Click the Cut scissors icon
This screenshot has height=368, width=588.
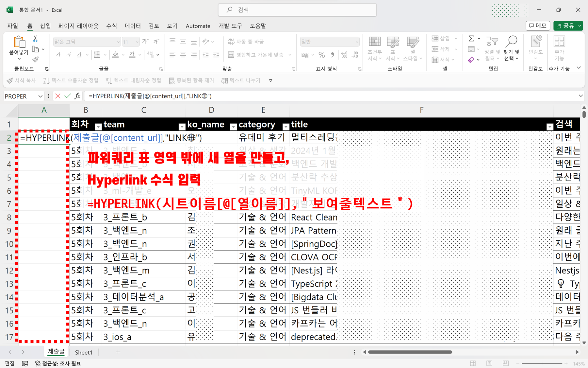coord(35,39)
